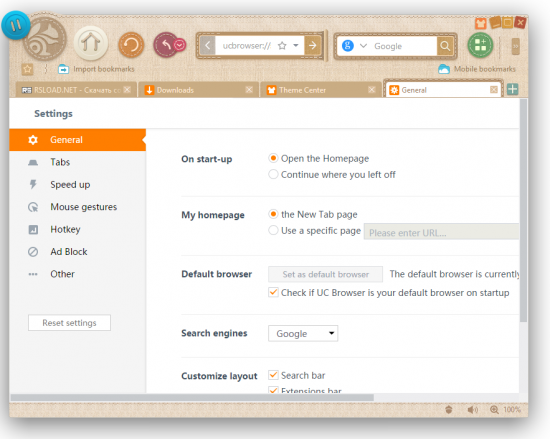
Task: Choose the New Tab page option
Action: pos(273,214)
